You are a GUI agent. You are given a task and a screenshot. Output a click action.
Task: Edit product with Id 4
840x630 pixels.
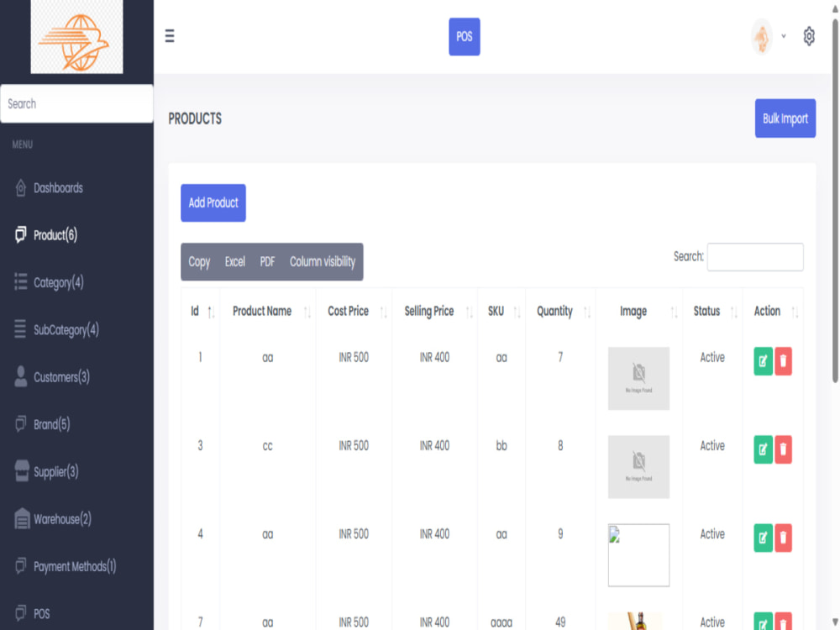coord(763,538)
